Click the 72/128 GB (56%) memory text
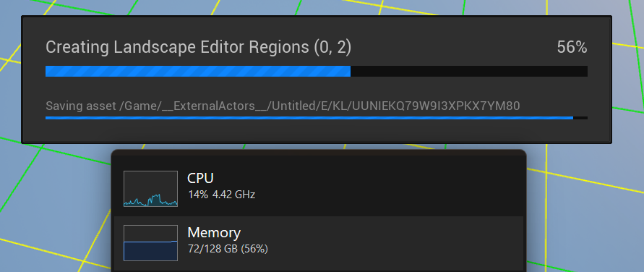The image size is (644, 272). pos(228,249)
